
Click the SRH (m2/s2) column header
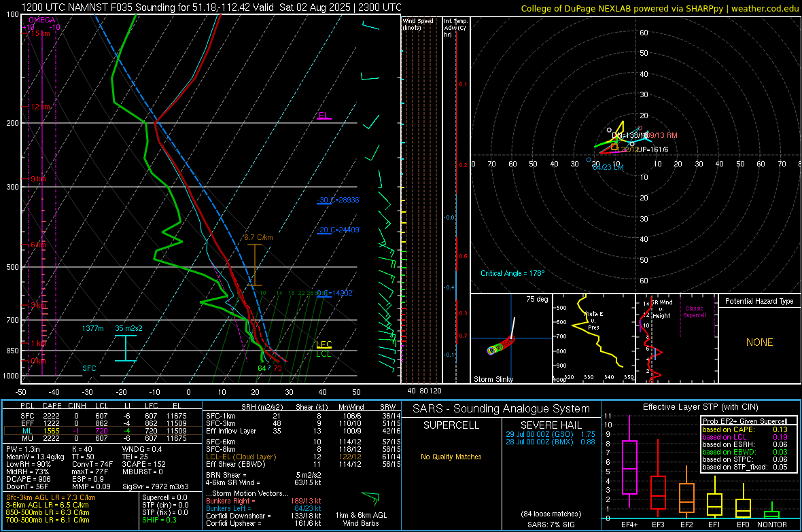[x=262, y=407]
